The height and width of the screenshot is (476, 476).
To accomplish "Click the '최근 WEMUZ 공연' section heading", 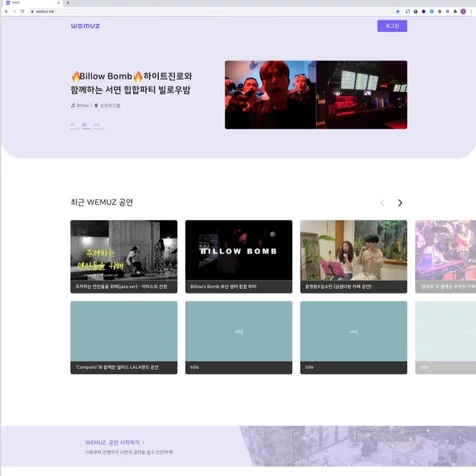I will click(102, 202).
